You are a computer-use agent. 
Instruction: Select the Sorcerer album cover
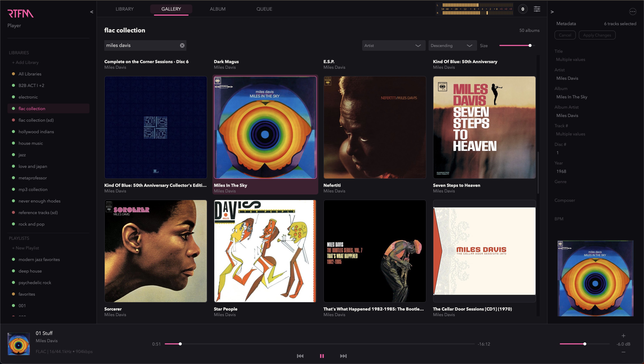155,251
